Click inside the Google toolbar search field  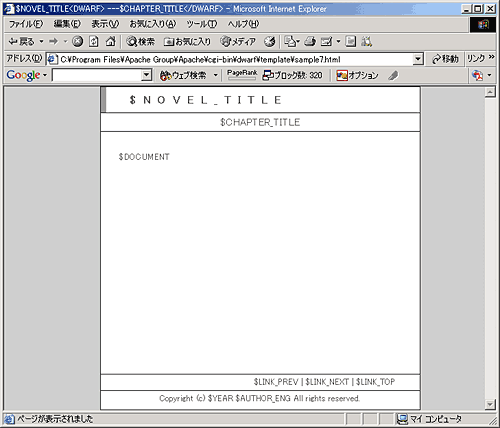[97, 75]
